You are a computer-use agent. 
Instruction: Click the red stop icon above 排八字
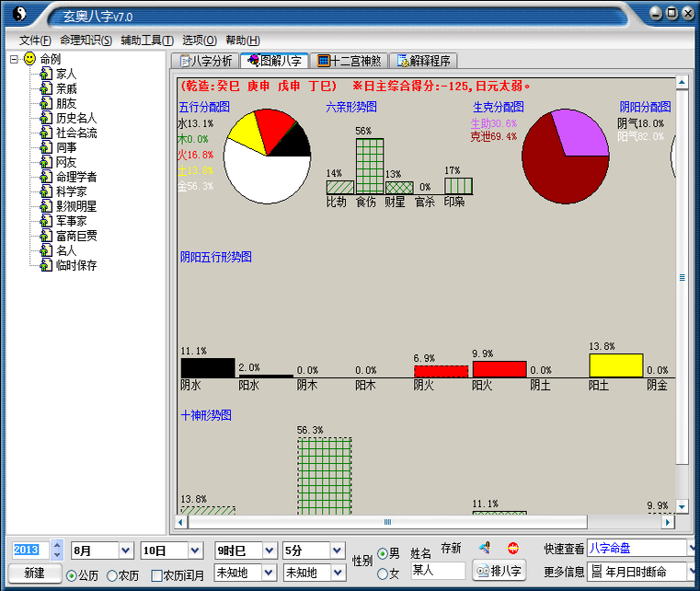512,549
